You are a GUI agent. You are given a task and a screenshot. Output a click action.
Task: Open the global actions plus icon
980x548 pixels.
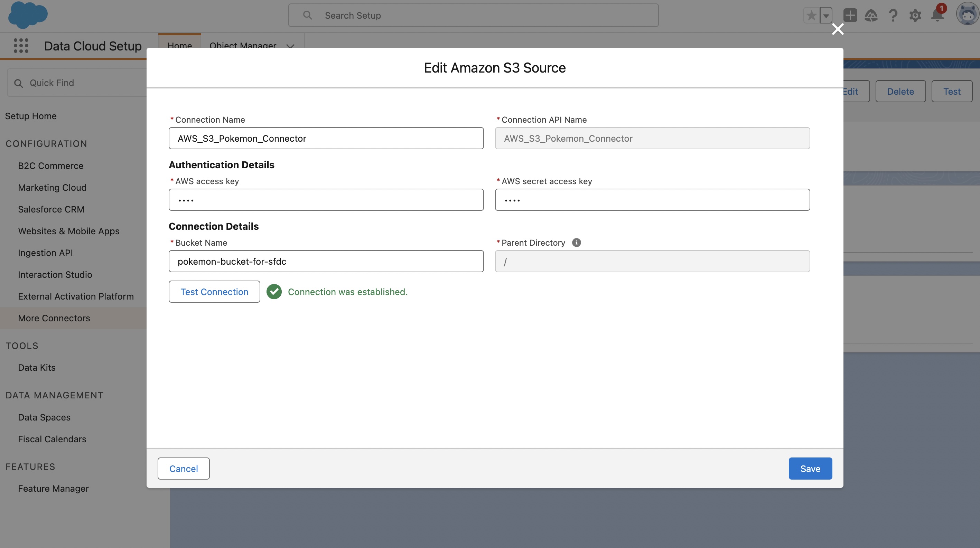tap(850, 15)
